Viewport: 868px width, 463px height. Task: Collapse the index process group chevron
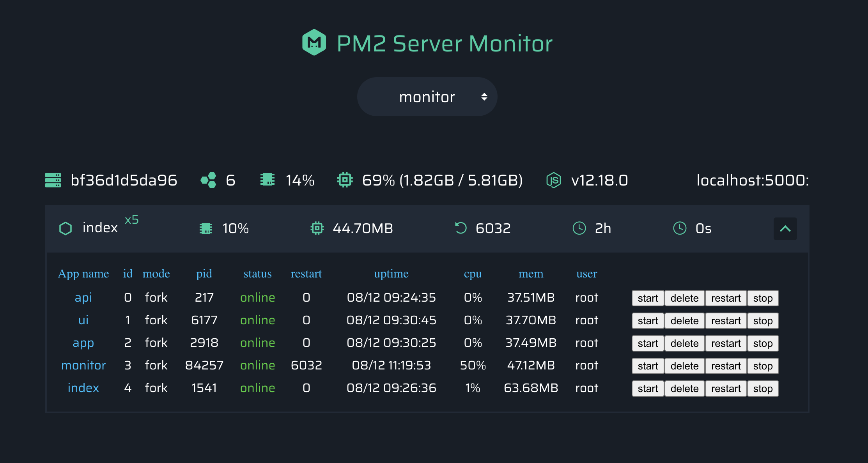(785, 229)
